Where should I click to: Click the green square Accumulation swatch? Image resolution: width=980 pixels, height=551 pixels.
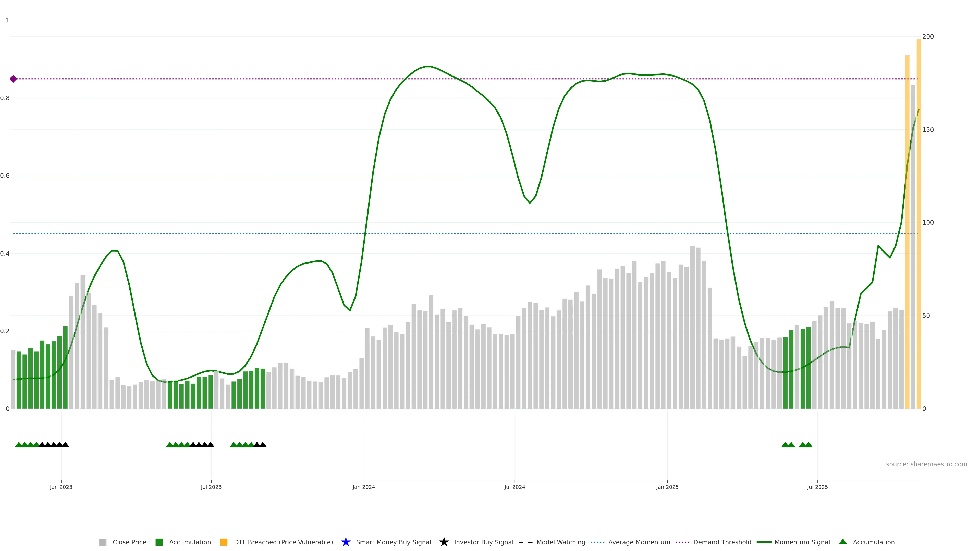pyautogui.click(x=159, y=542)
